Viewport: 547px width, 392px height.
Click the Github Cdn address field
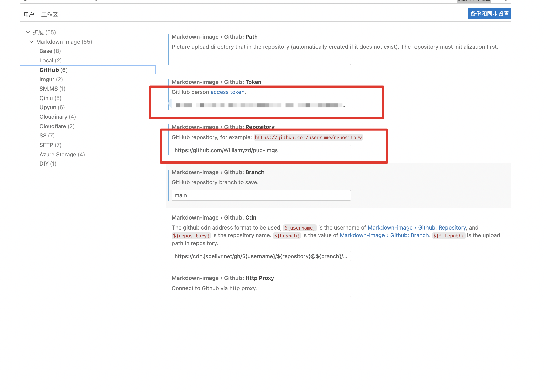[261, 256]
